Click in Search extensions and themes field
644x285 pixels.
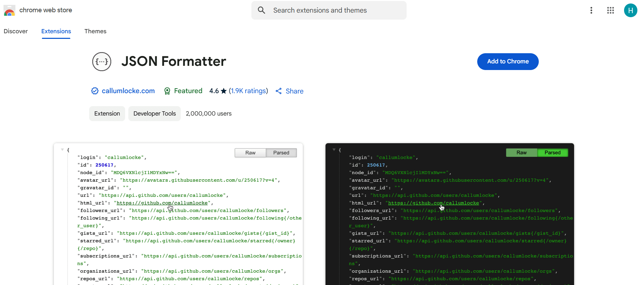(x=329, y=11)
